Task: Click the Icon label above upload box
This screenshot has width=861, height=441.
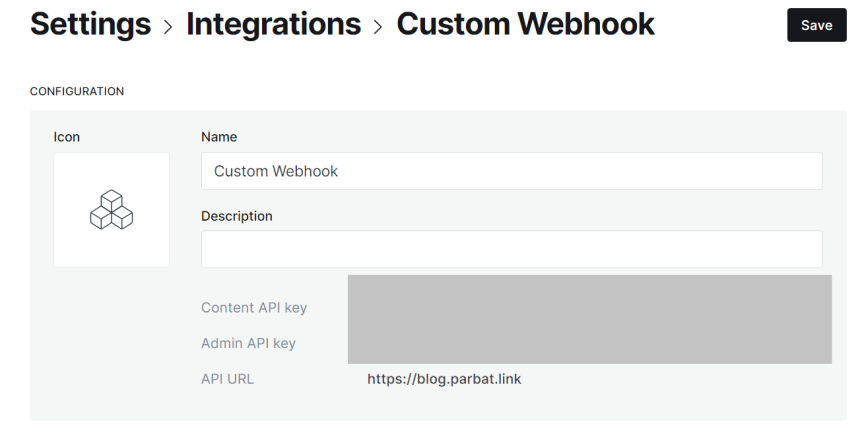Action: click(x=66, y=136)
